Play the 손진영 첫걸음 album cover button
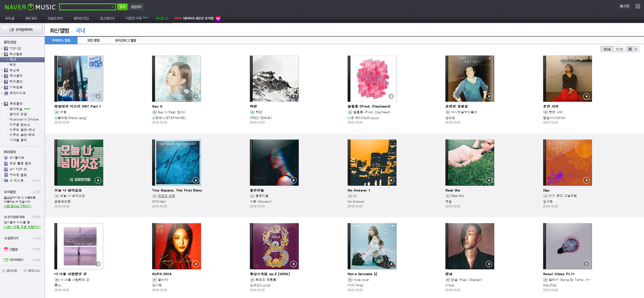Screen dimensions: 644x298 tap(489, 96)
